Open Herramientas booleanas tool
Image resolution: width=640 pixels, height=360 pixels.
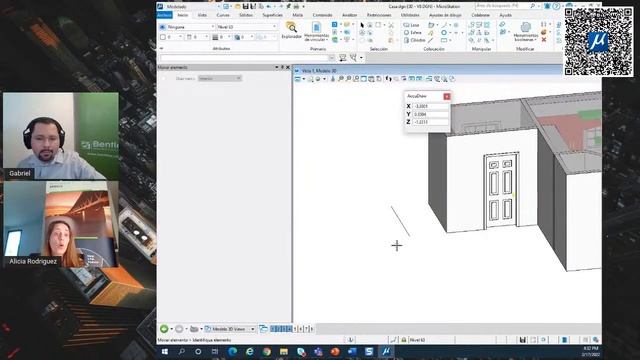(525, 32)
